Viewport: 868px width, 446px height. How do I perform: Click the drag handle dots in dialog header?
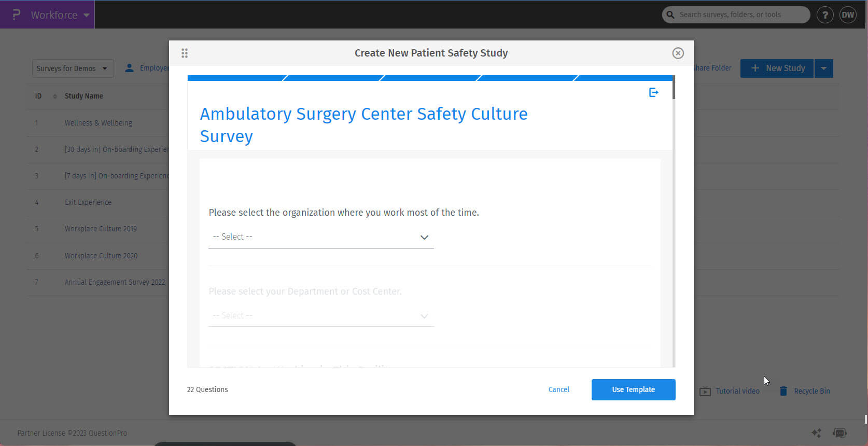click(x=185, y=53)
